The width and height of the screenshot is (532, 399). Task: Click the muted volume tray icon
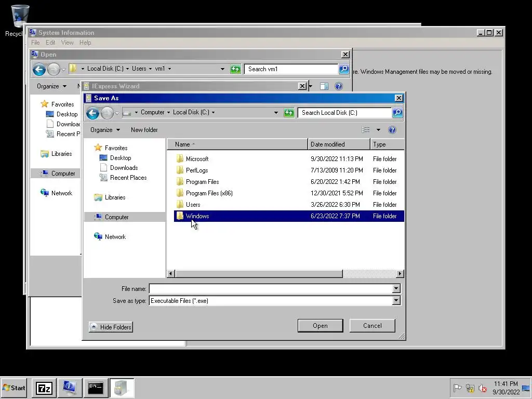tap(482, 388)
